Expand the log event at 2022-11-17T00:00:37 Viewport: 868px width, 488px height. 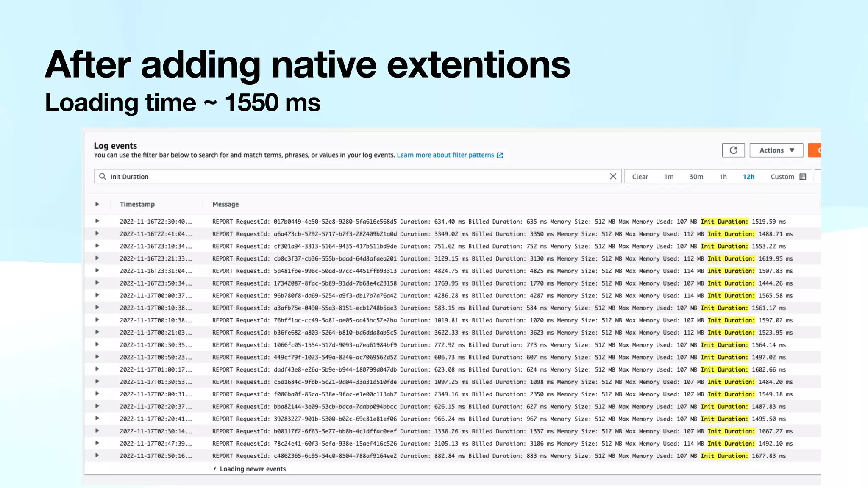[x=97, y=295]
